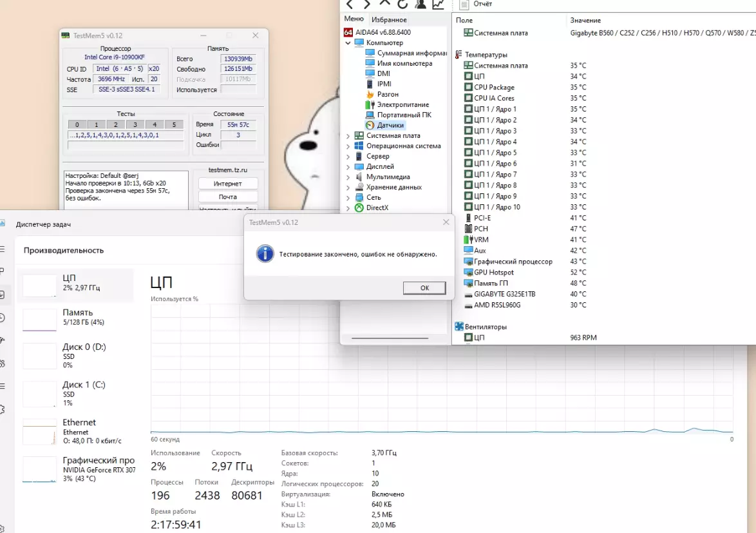Click OK in the TestMem5 dialog
This screenshot has width=756, height=533.
pos(424,288)
